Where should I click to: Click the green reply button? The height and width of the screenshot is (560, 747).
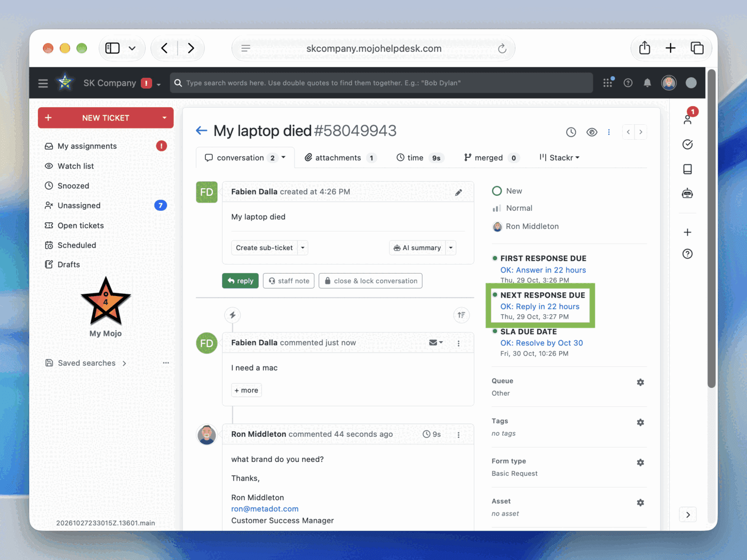click(x=240, y=281)
